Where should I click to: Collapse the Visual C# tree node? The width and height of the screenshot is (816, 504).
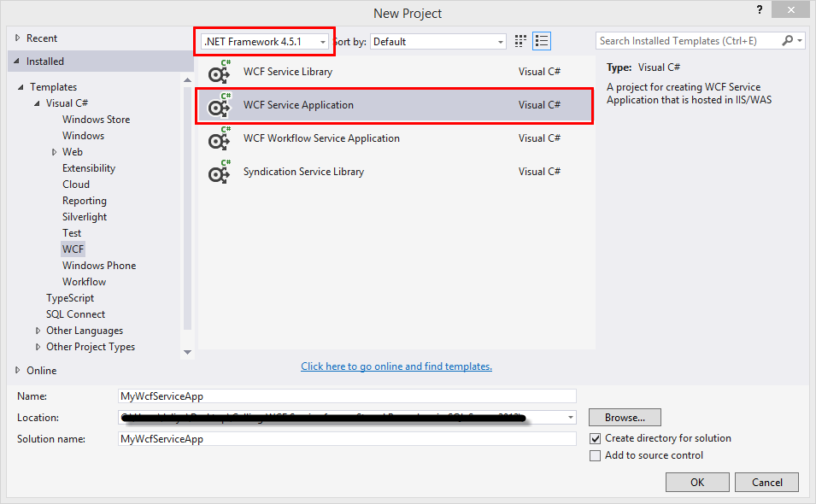coord(37,103)
